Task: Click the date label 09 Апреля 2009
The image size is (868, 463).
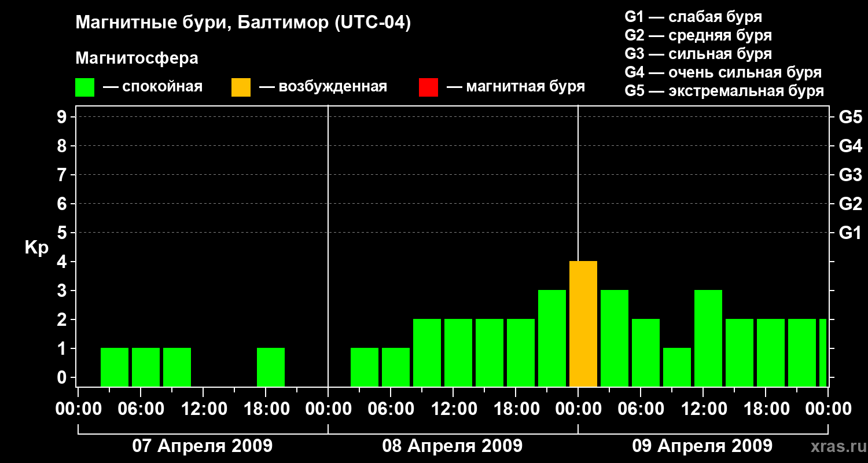Action: click(703, 446)
